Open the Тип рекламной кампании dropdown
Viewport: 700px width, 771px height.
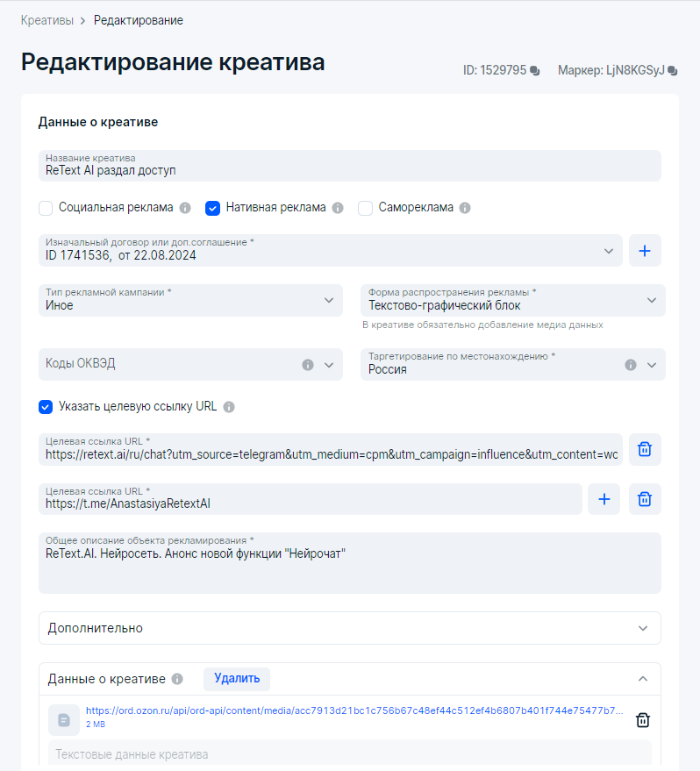[190, 300]
